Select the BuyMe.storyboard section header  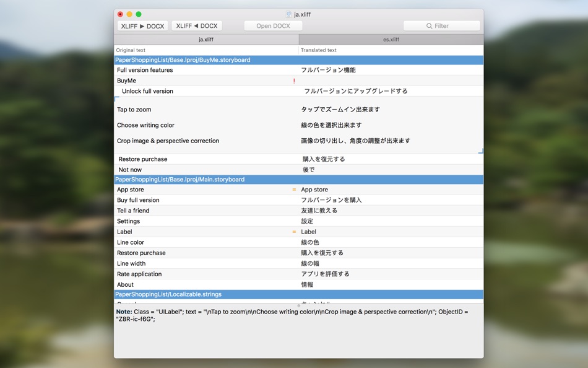(298, 60)
